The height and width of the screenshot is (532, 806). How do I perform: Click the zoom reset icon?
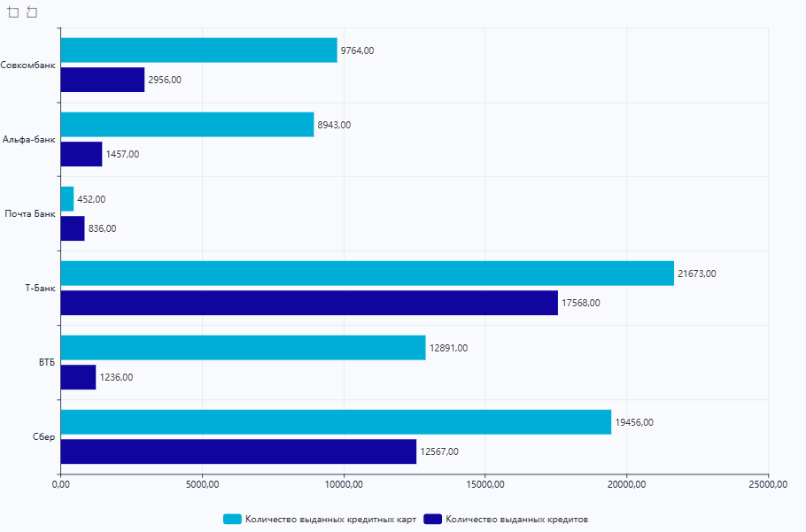coord(32,12)
